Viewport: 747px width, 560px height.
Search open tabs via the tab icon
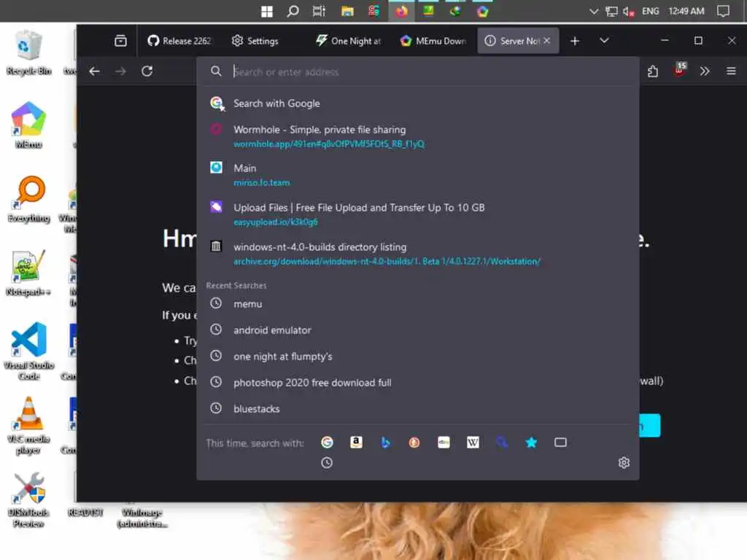pos(560,443)
